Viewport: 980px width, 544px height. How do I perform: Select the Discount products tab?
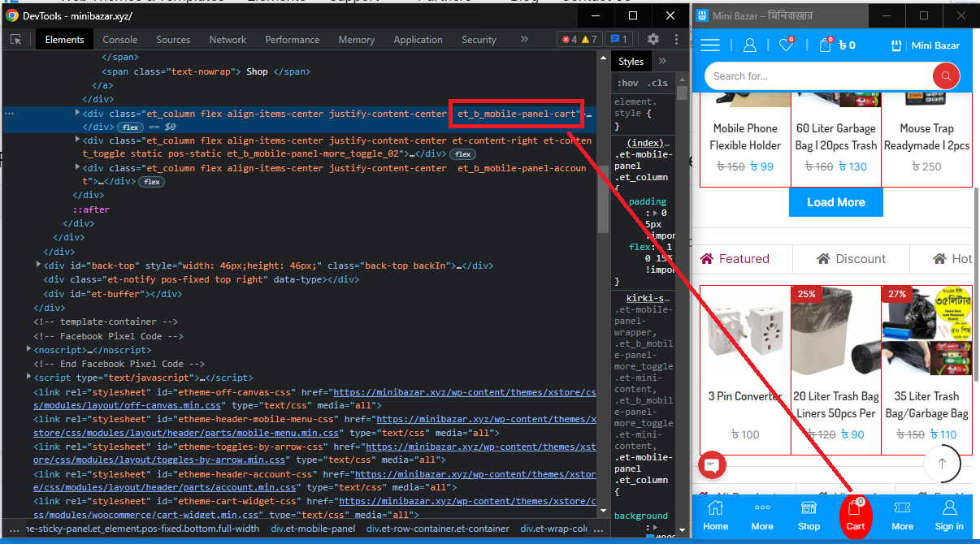pos(851,259)
